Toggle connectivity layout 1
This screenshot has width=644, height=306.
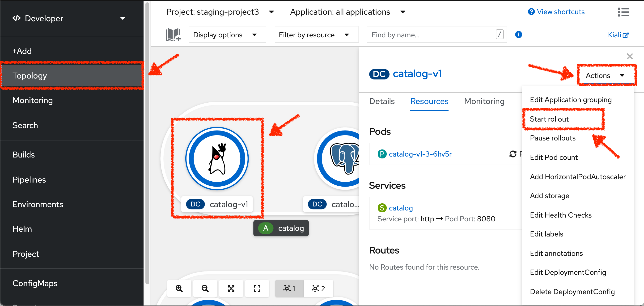(x=289, y=288)
